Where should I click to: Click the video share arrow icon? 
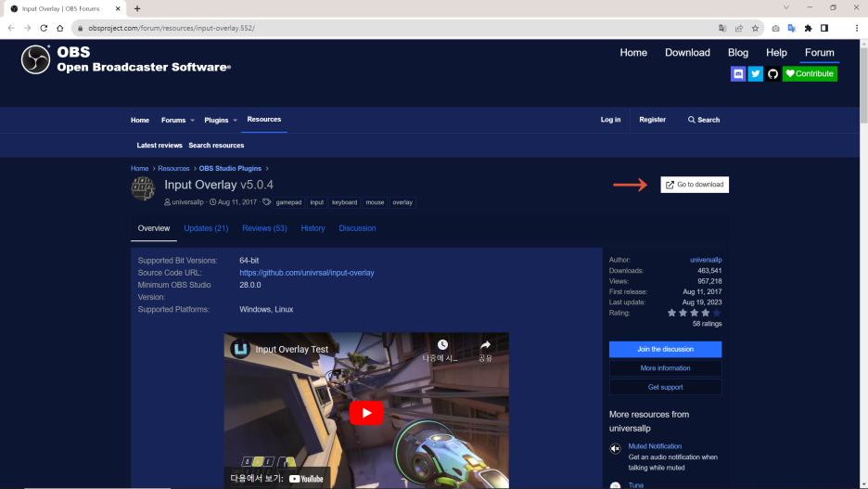pyautogui.click(x=486, y=345)
